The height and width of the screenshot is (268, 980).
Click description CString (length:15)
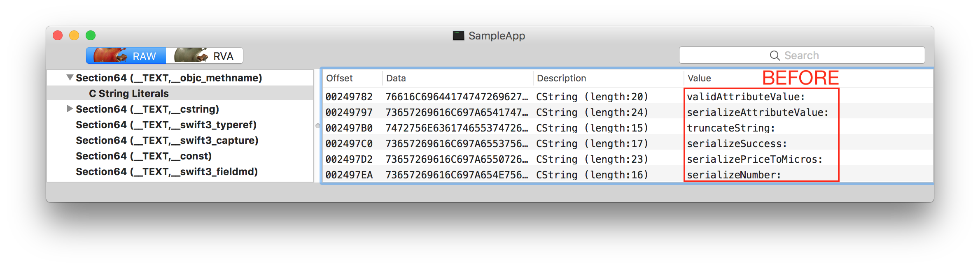tap(592, 128)
